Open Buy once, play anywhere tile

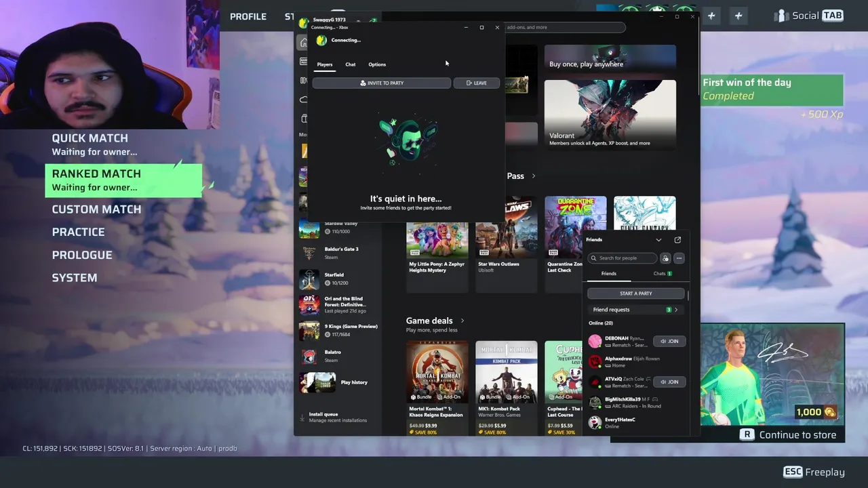610,58
